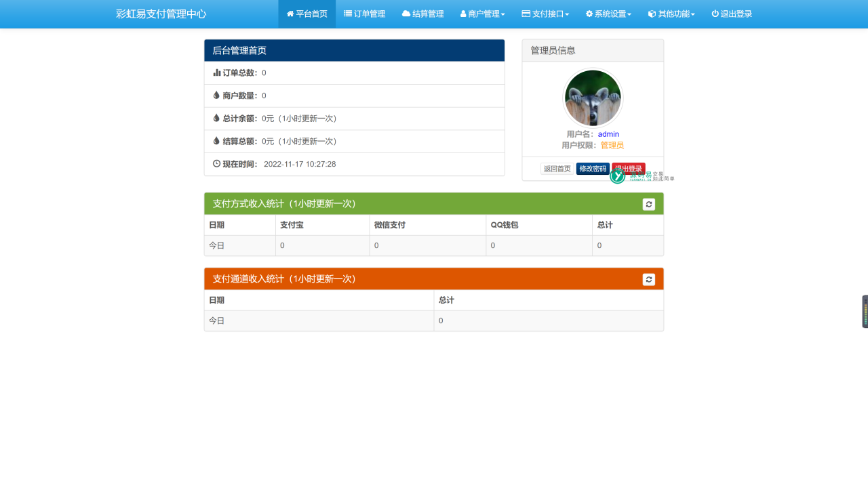Screen dimensions: 868x494
Task: Click the 彩虹易支付管理中心 brand title
Action: click(x=161, y=14)
